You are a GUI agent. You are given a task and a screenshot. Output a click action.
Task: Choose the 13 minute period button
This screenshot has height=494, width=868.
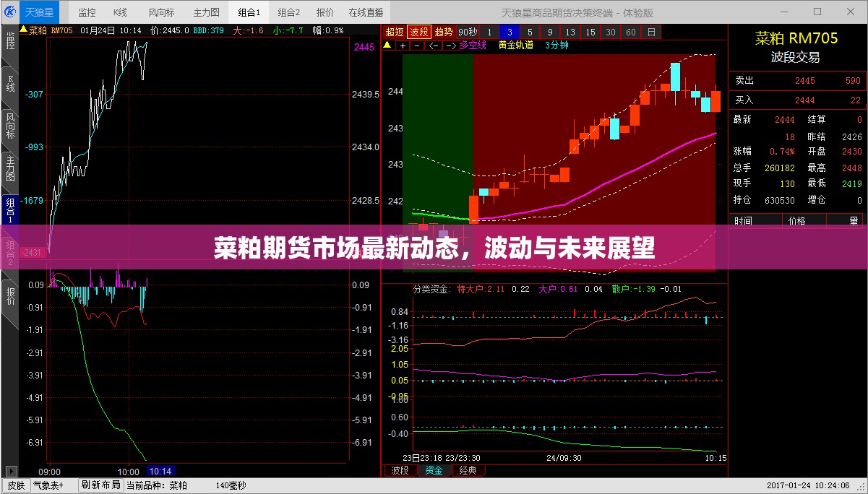click(570, 32)
